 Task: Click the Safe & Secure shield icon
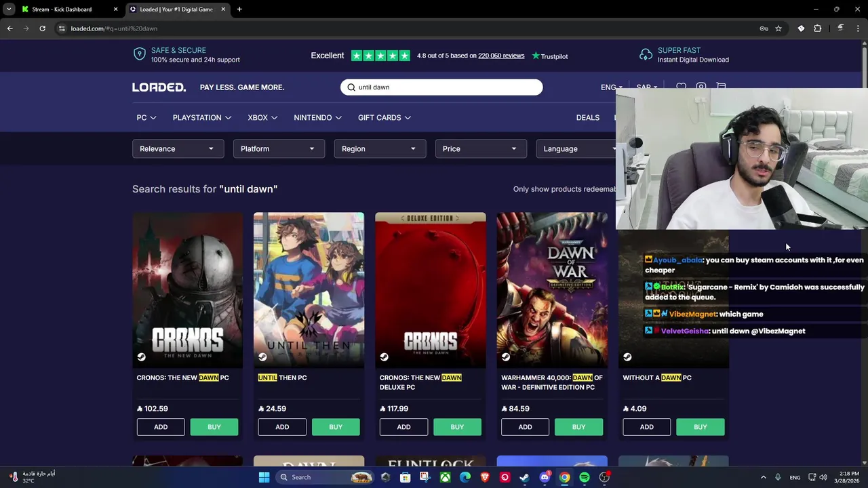click(x=140, y=54)
